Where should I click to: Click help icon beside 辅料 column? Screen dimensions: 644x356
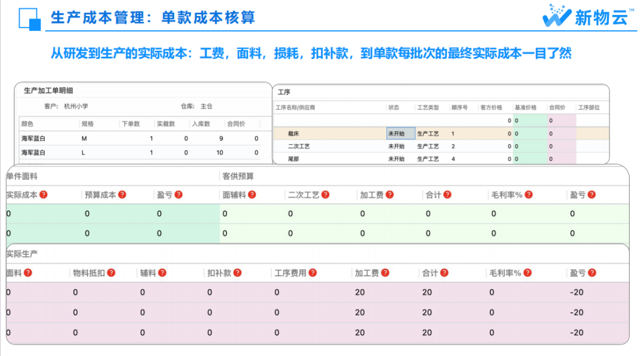point(163,273)
